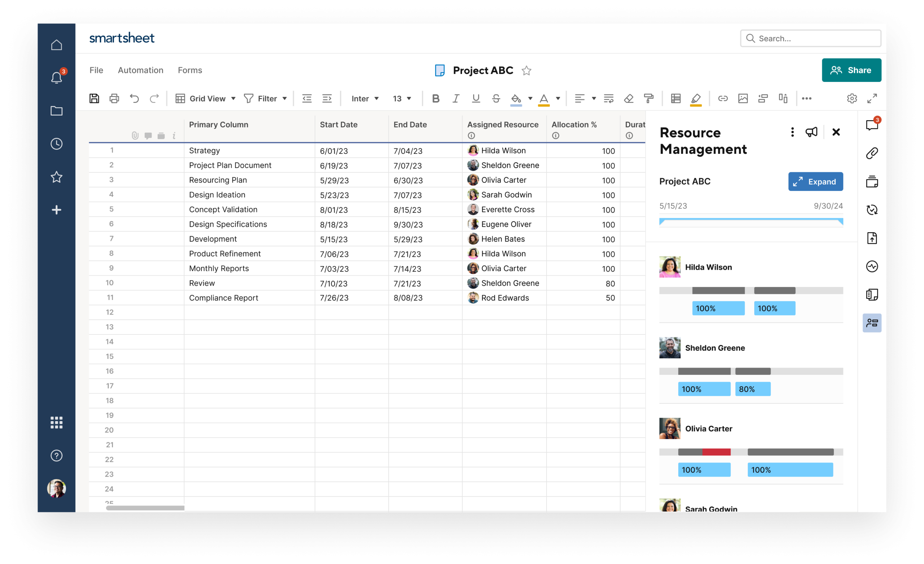Viewport: 924px width, 564px height.
Task: Enable highlight changes in the toolbar
Action: point(696,98)
